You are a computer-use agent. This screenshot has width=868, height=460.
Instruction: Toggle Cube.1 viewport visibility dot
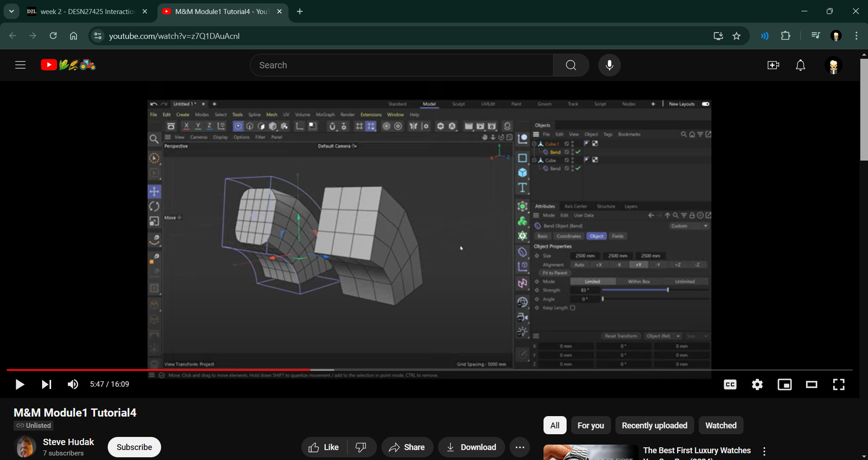pos(572,142)
